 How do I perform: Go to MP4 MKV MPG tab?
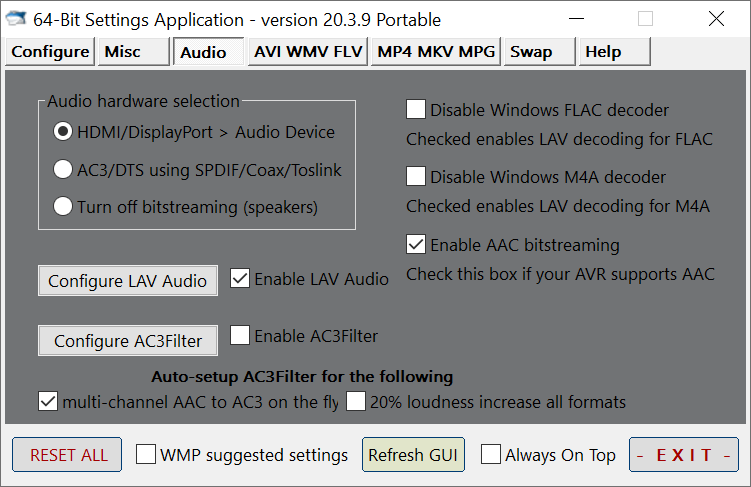(x=436, y=52)
